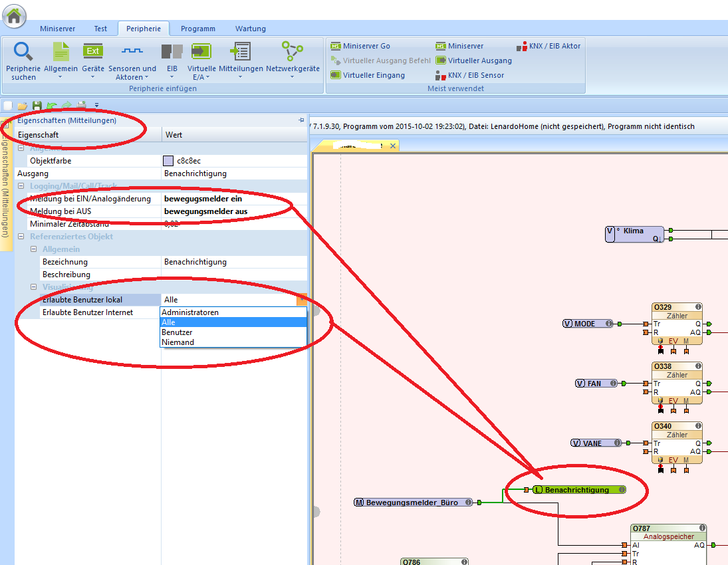The width and height of the screenshot is (728, 565).
Task: Click the green save disk icon
Action: click(x=37, y=106)
